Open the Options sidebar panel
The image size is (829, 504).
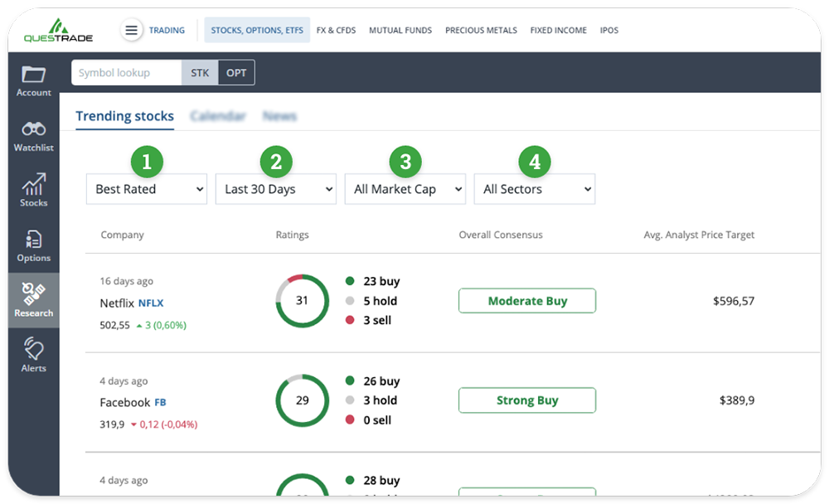pyautogui.click(x=33, y=245)
